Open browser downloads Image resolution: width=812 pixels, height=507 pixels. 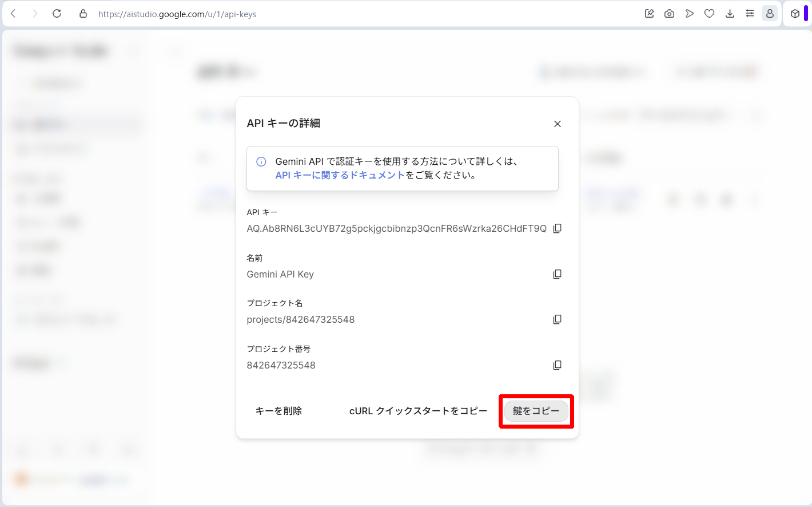click(x=730, y=14)
